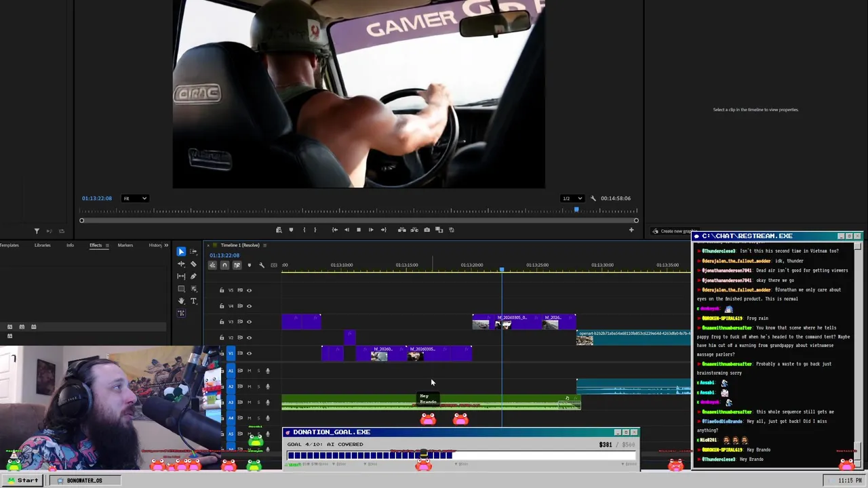Click the Start button on taskbar

coord(23,481)
